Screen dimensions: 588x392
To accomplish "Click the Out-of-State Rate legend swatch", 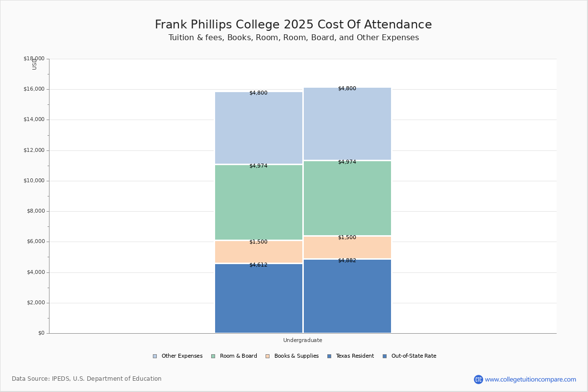I will (385, 356).
